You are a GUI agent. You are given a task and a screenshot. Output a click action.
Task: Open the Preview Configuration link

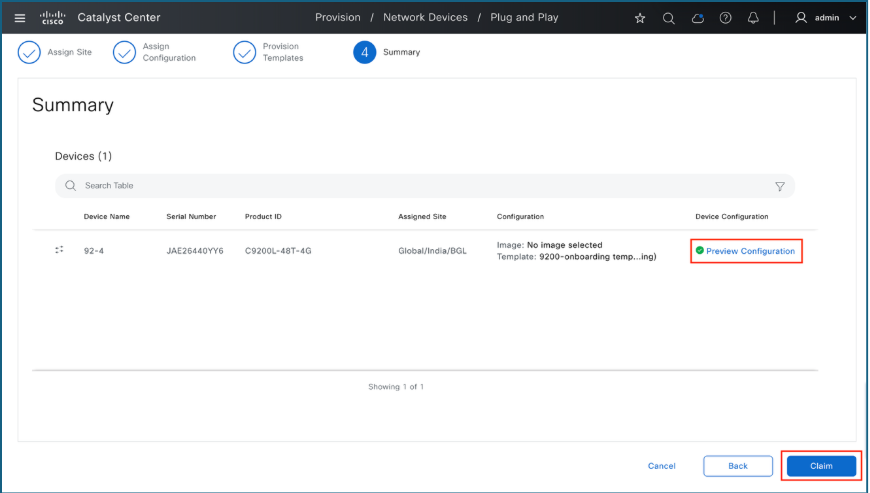pos(750,251)
